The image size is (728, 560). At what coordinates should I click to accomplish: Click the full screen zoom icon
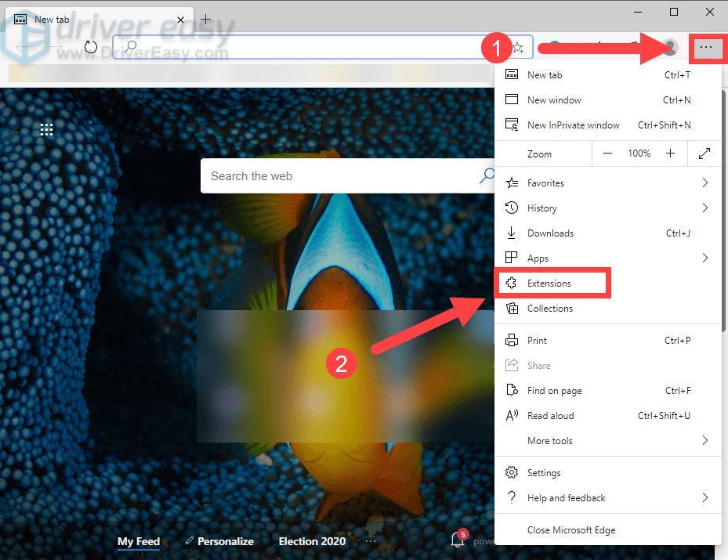tap(704, 154)
